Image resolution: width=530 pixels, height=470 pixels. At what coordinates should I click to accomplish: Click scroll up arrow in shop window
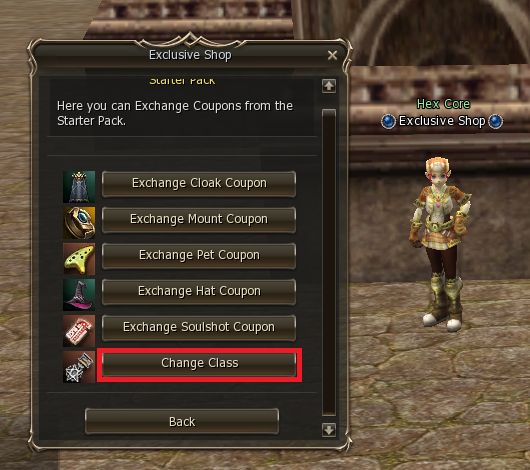point(329,86)
